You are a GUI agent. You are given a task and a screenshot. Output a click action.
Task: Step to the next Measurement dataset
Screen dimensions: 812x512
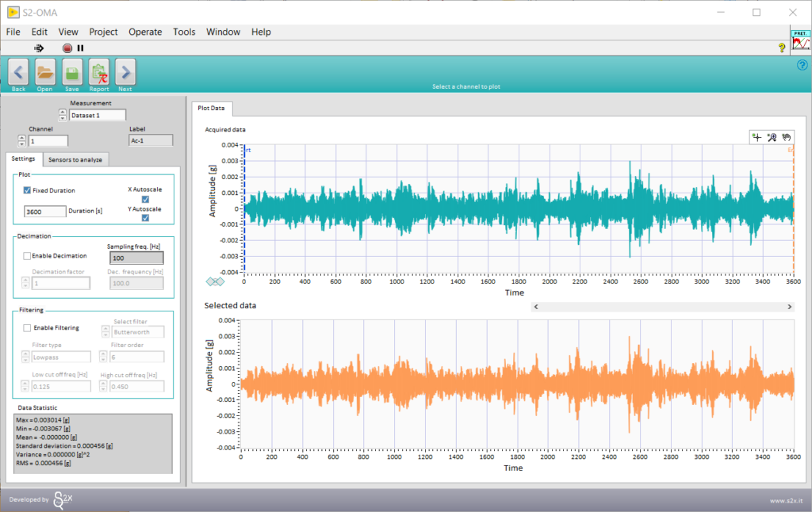click(63, 111)
